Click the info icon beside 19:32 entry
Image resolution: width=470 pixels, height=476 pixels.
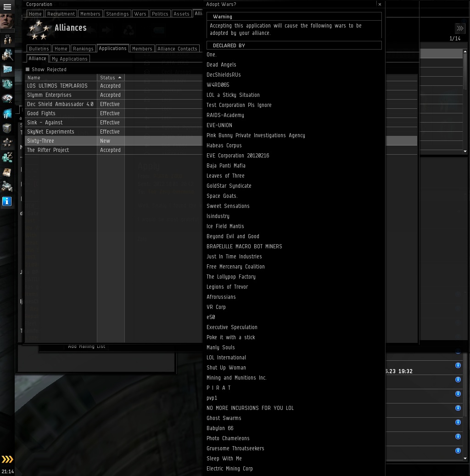(458, 365)
